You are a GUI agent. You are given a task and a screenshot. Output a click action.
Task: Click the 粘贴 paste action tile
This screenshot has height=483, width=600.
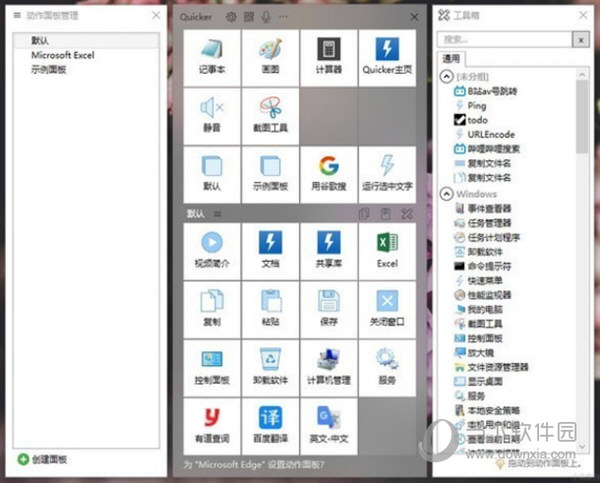[x=271, y=310]
